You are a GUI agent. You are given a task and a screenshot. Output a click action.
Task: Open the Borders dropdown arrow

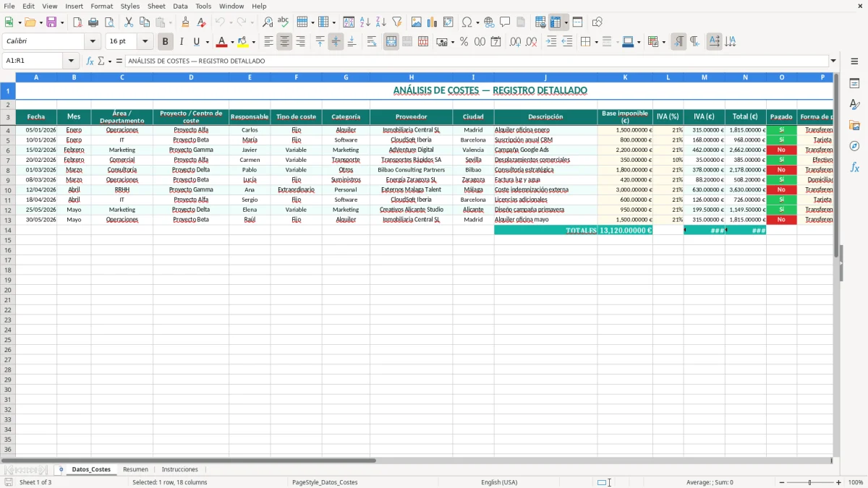pyautogui.click(x=595, y=42)
